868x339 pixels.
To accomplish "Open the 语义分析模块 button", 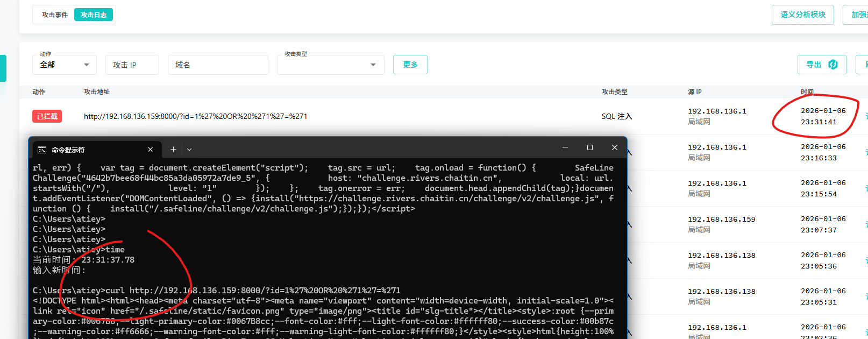I will click(x=802, y=15).
